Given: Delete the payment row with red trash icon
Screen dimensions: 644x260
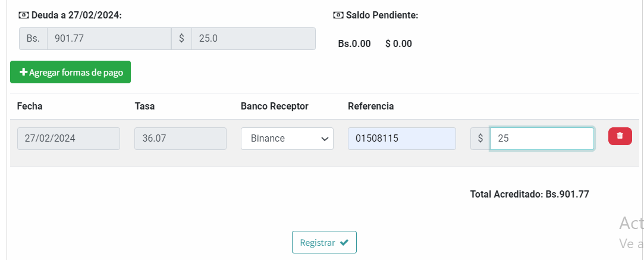Looking at the screenshot, I should [620, 136].
